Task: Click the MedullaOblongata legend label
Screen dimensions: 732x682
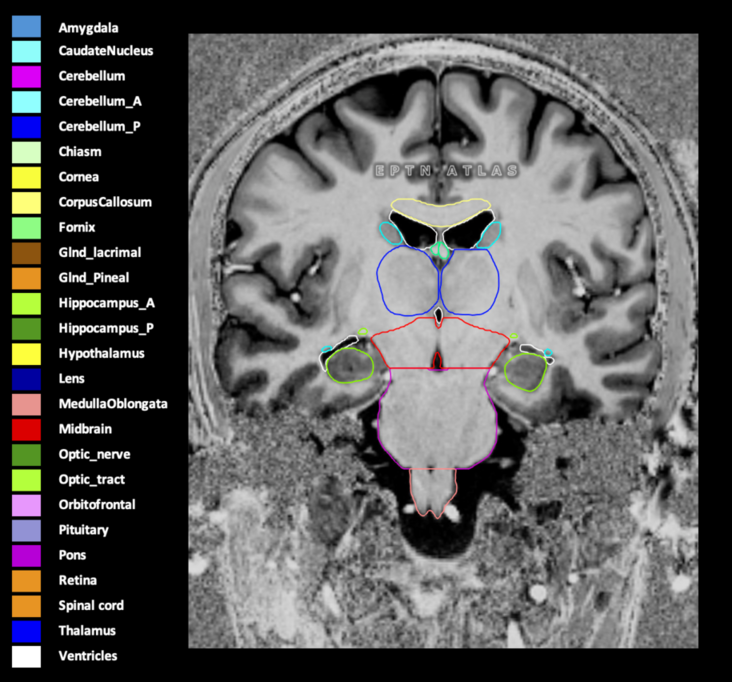Action: pos(113,404)
